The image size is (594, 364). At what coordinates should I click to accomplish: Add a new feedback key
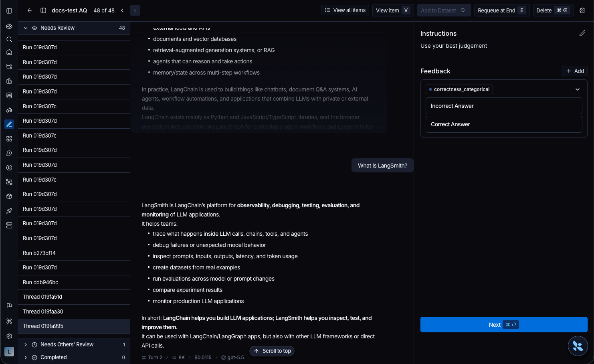(x=575, y=71)
